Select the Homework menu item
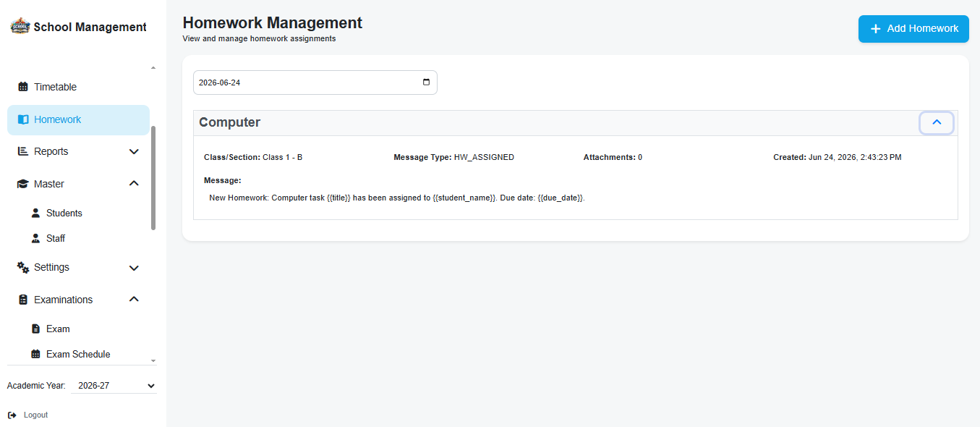This screenshot has width=980, height=427. pos(78,119)
